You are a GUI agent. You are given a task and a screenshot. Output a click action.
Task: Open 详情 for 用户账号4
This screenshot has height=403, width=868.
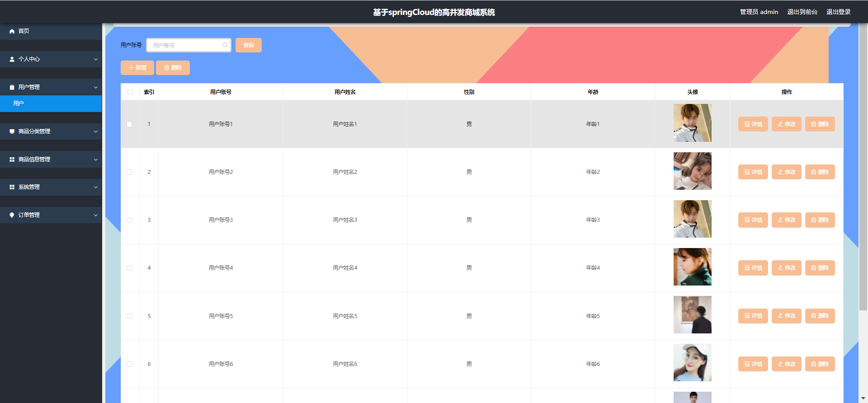753,268
